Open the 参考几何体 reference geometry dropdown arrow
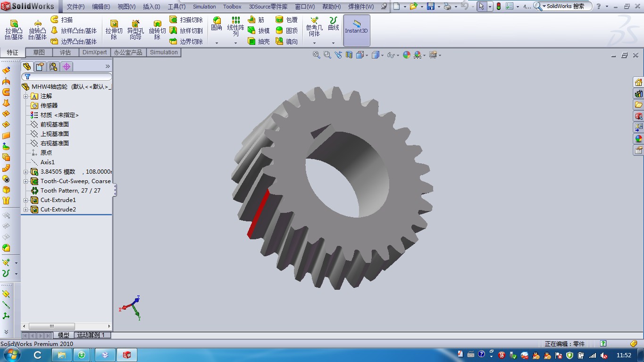 [x=314, y=43]
